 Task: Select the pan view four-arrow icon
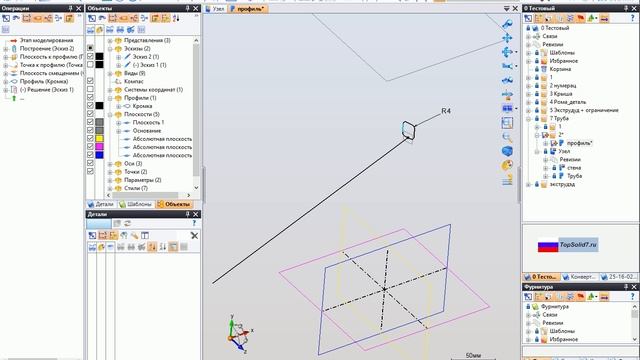point(507,38)
